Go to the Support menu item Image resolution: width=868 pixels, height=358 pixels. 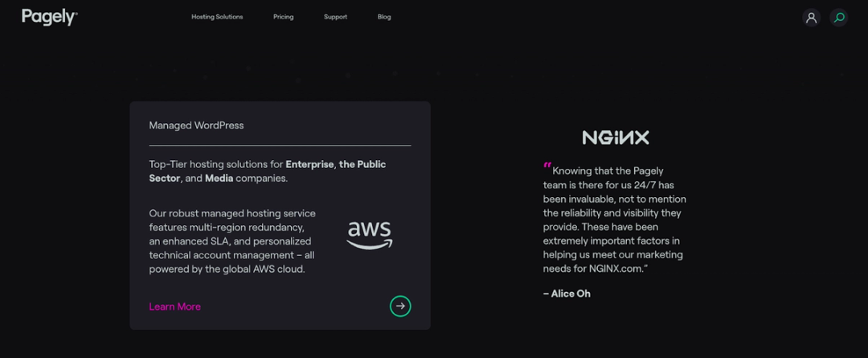[335, 17]
